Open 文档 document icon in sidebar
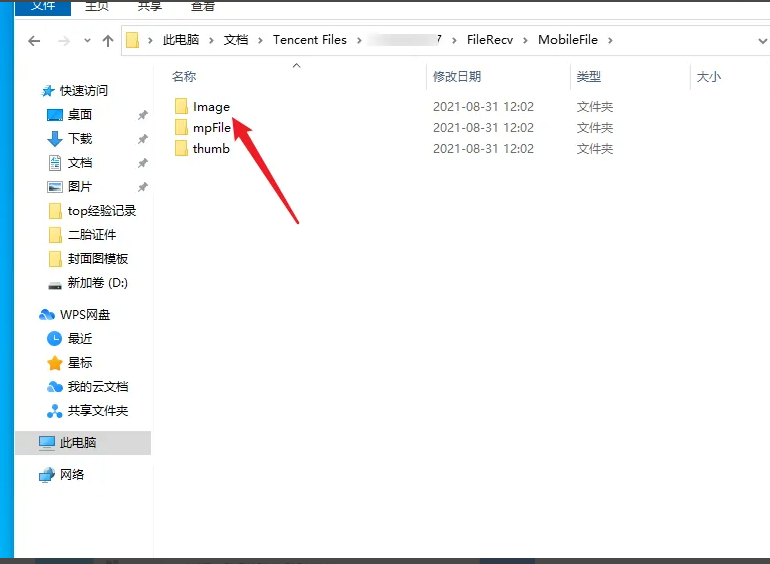The height and width of the screenshot is (564, 770). pyautogui.click(x=55, y=163)
